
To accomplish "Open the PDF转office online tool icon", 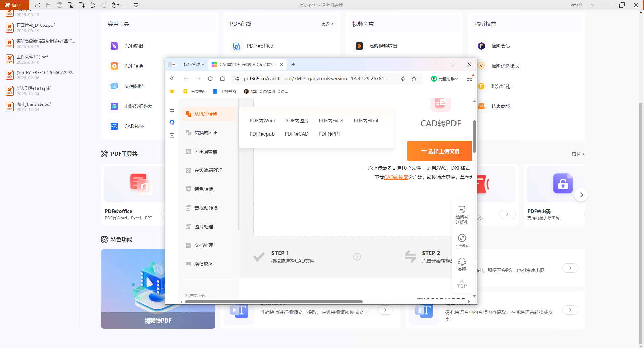I will pos(237,46).
